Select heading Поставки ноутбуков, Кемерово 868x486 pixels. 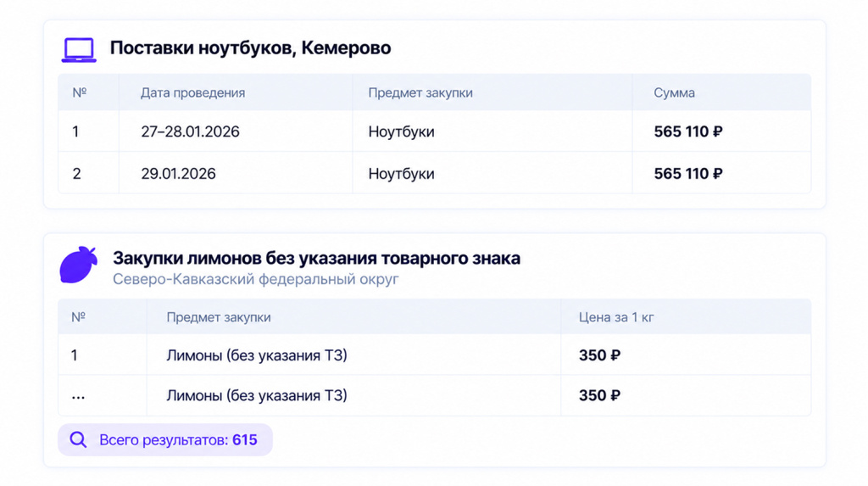pos(250,48)
